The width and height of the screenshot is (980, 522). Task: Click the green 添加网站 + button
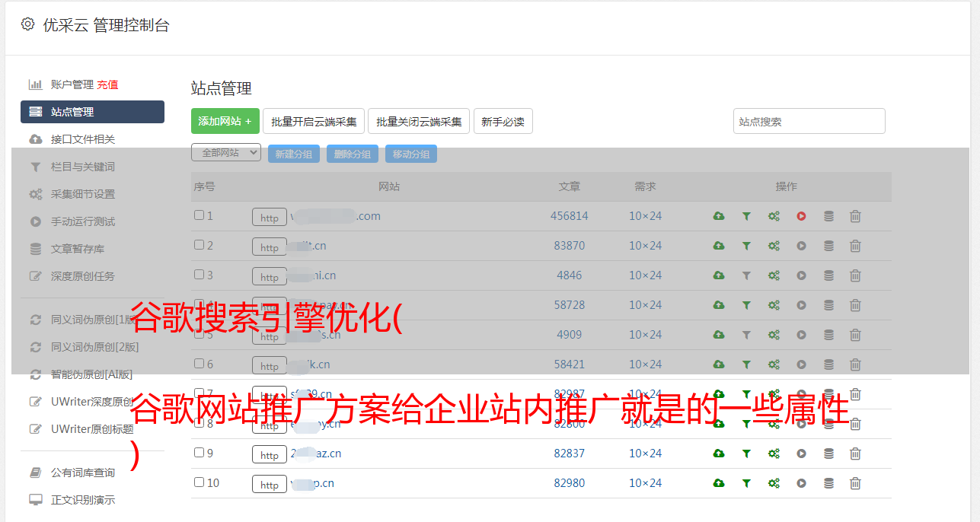tap(225, 121)
